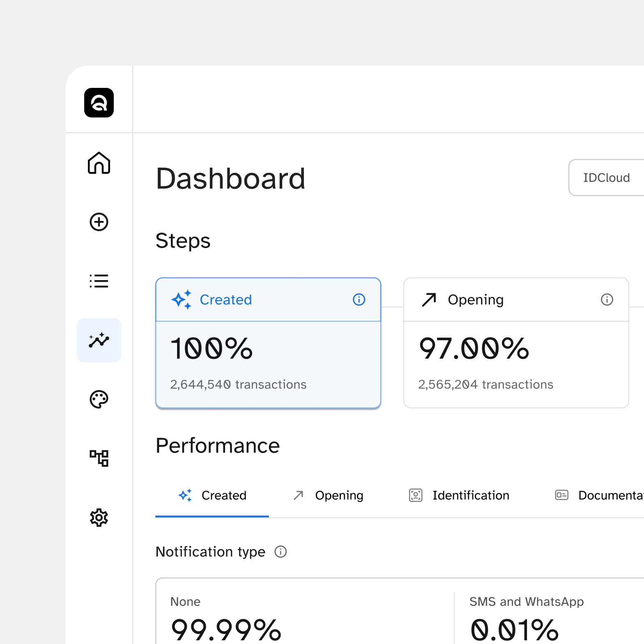Click the plus circle create icon
The height and width of the screenshot is (644, 644).
pyautogui.click(x=99, y=222)
